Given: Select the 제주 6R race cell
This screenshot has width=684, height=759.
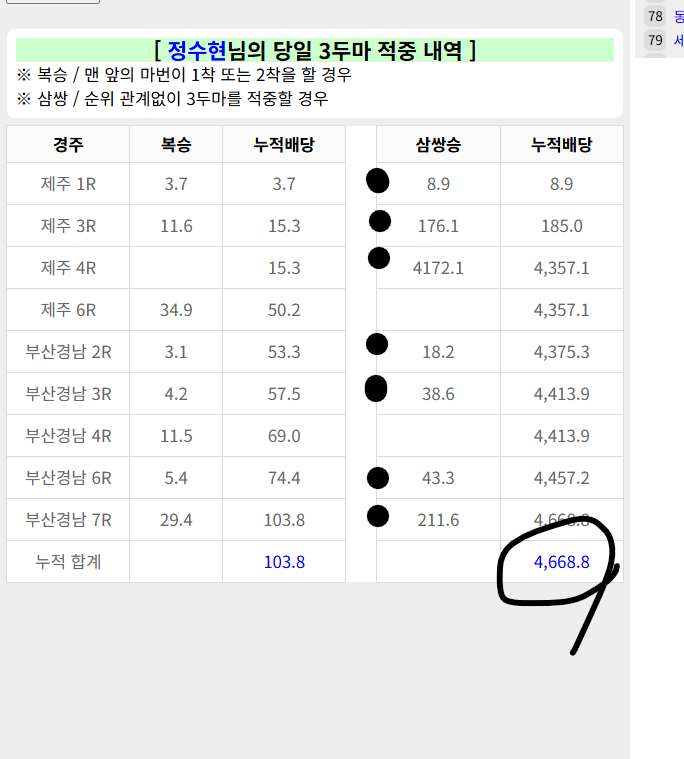Looking at the screenshot, I should (68, 310).
